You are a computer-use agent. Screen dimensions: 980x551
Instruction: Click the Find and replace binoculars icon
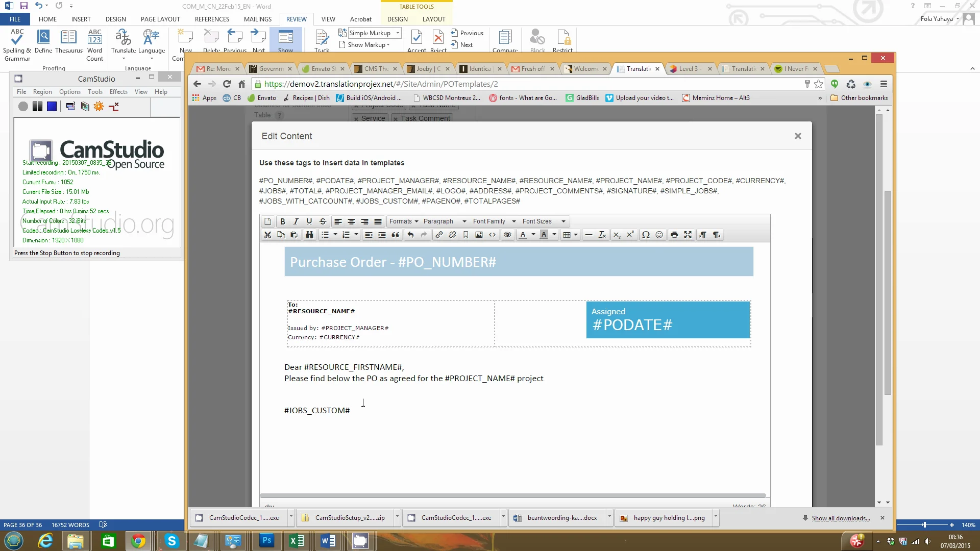[309, 235]
